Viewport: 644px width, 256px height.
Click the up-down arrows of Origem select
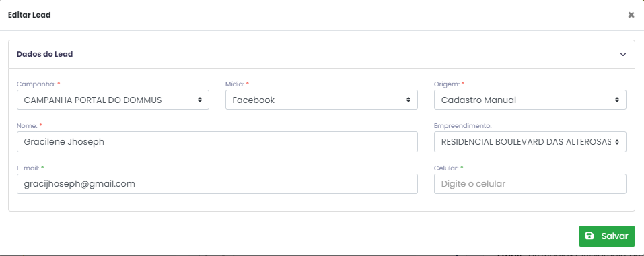click(x=617, y=100)
